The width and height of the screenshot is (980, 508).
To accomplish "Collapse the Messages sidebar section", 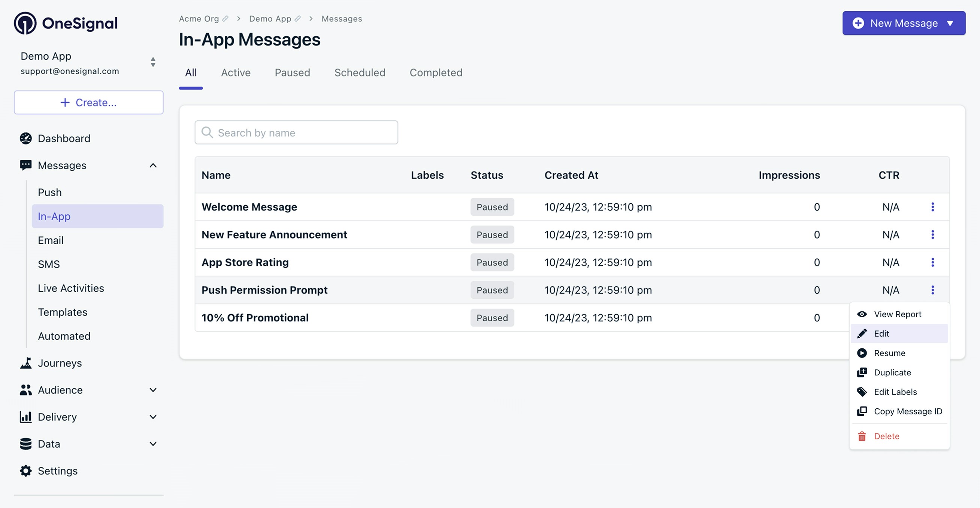I will point(153,166).
